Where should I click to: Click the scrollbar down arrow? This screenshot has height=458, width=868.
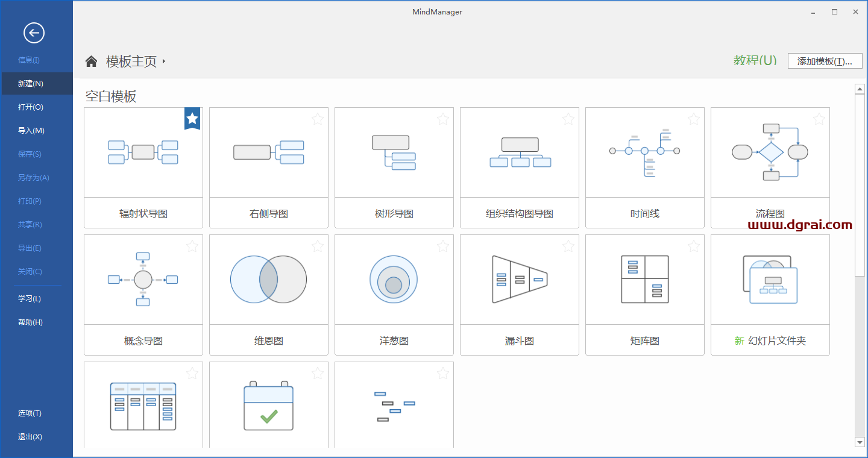pos(860,443)
